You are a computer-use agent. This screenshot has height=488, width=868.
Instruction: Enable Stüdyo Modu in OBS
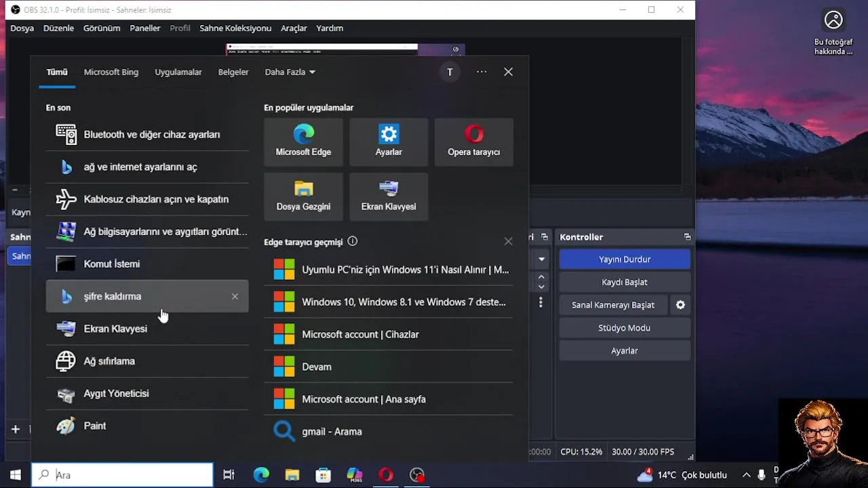click(x=625, y=327)
